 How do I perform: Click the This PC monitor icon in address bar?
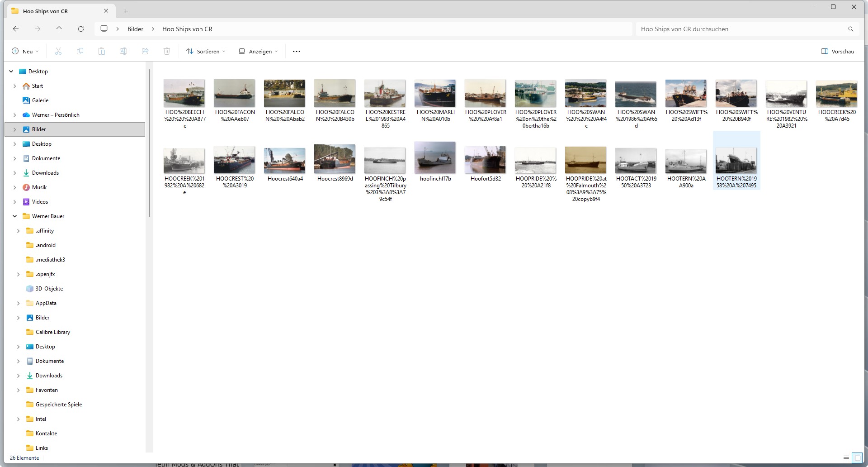104,29
